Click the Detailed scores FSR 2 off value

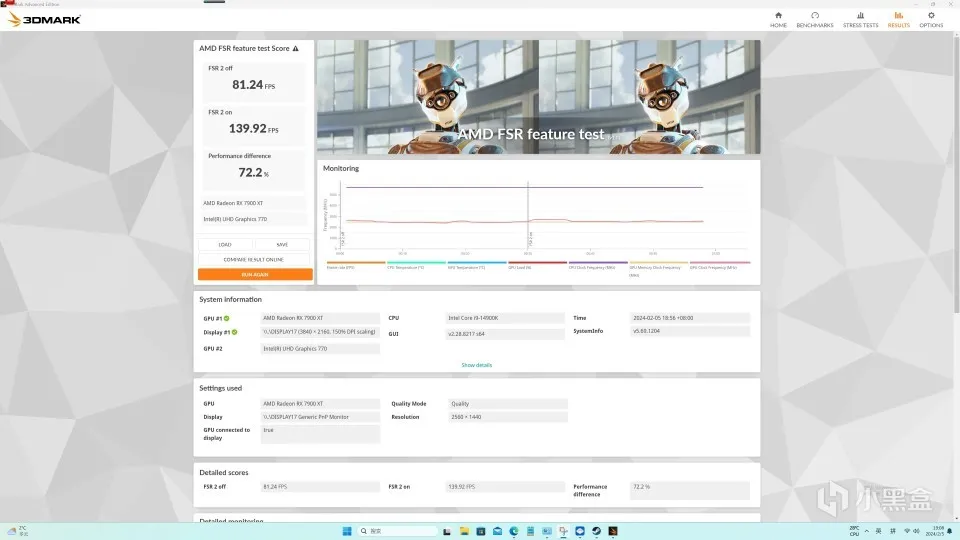coord(320,487)
